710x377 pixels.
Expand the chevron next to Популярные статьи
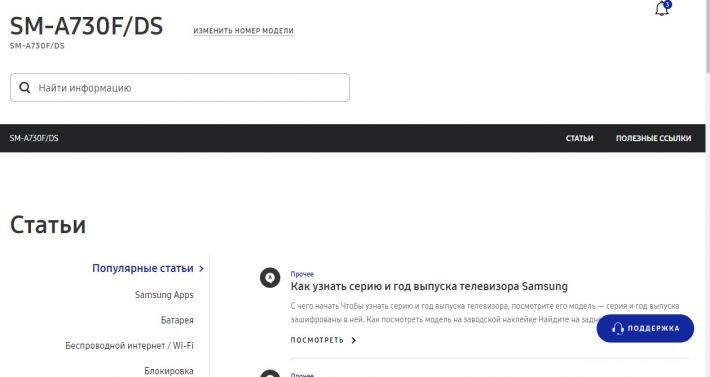(201, 268)
